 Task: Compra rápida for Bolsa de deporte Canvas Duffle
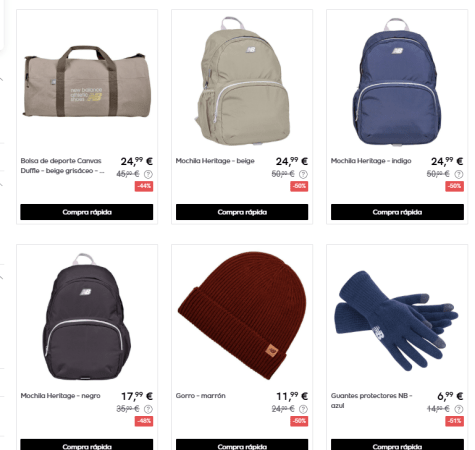87,212
